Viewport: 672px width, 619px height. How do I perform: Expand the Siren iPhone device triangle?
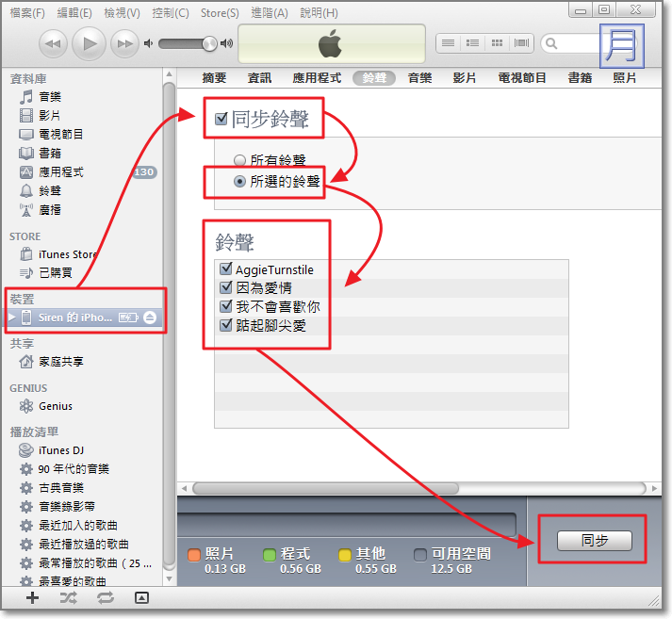[x=12, y=318]
